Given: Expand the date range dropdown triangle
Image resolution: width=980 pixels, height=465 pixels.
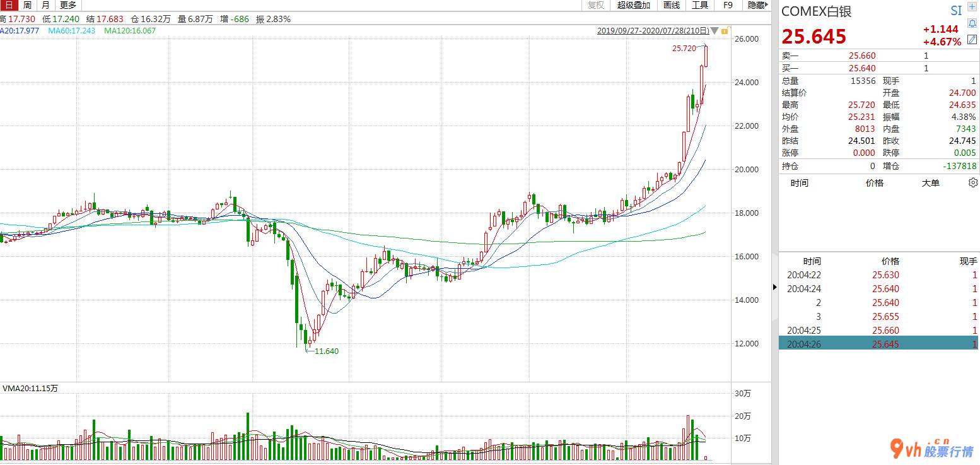Looking at the screenshot, I should pos(715,30).
